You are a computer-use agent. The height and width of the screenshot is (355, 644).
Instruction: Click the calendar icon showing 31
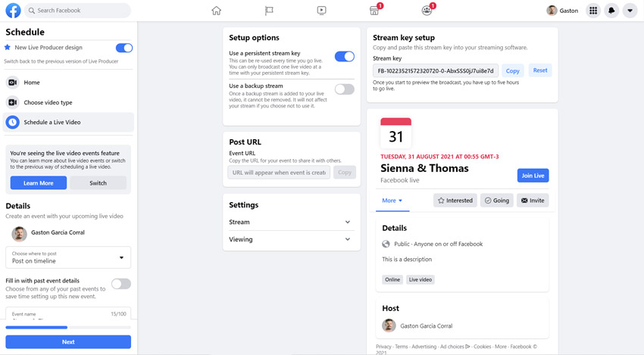[395, 133]
